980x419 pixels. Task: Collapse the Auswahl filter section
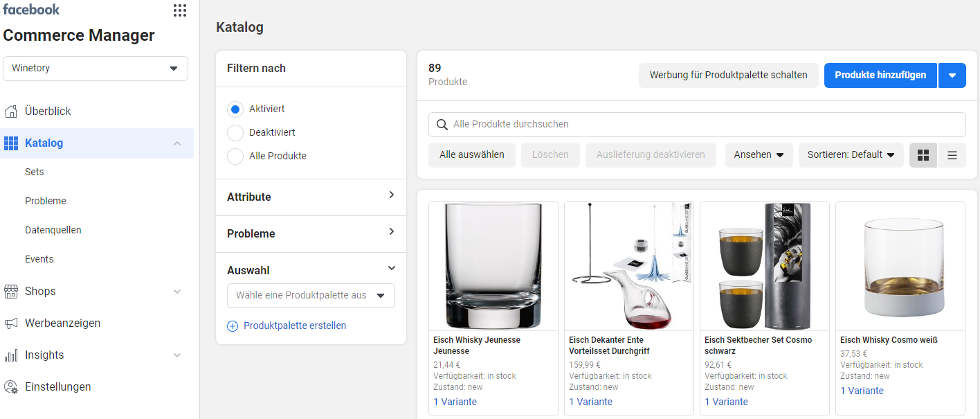pos(391,268)
